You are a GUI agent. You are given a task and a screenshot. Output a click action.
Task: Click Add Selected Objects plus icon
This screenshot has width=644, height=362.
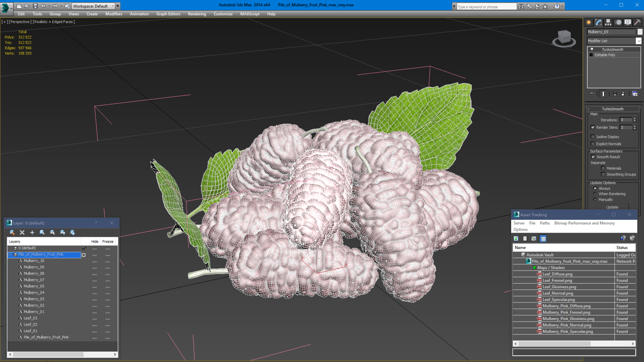tap(32, 233)
